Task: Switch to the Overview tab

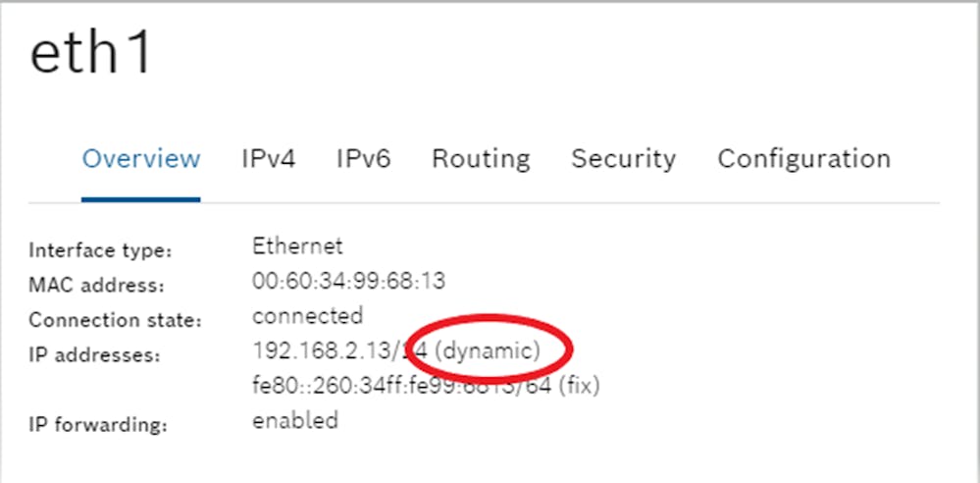Action: click(x=141, y=159)
